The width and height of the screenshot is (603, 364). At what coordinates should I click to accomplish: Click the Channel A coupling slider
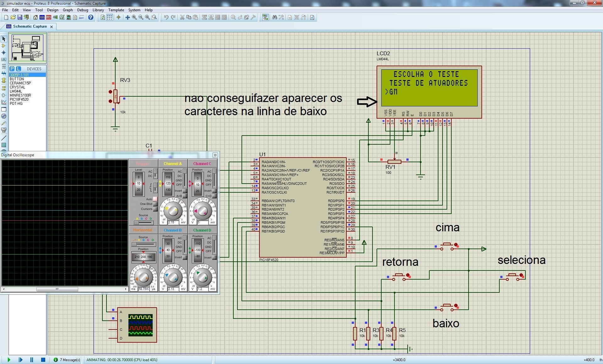coord(185,178)
